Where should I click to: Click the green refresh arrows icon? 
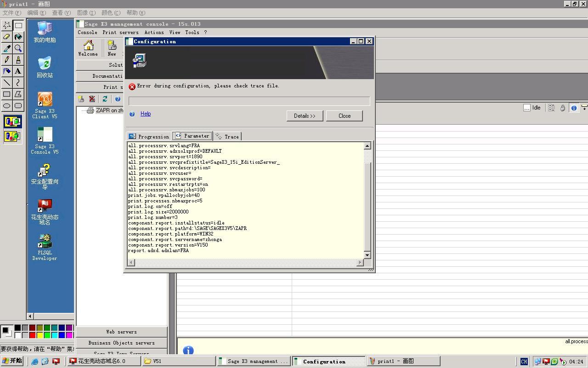(105, 99)
